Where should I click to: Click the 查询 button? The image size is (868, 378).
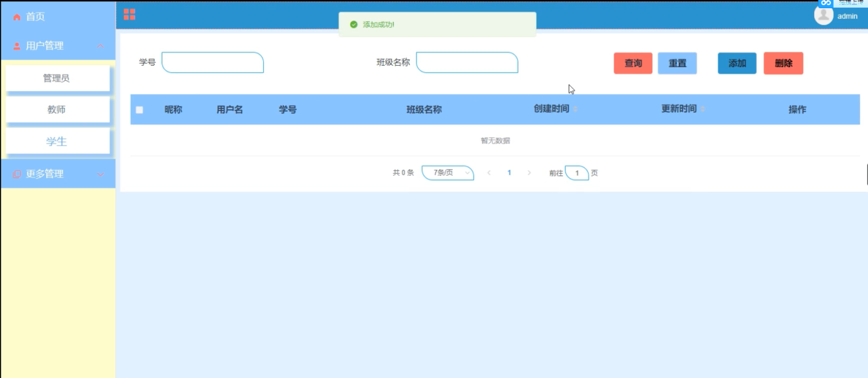(633, 63)
